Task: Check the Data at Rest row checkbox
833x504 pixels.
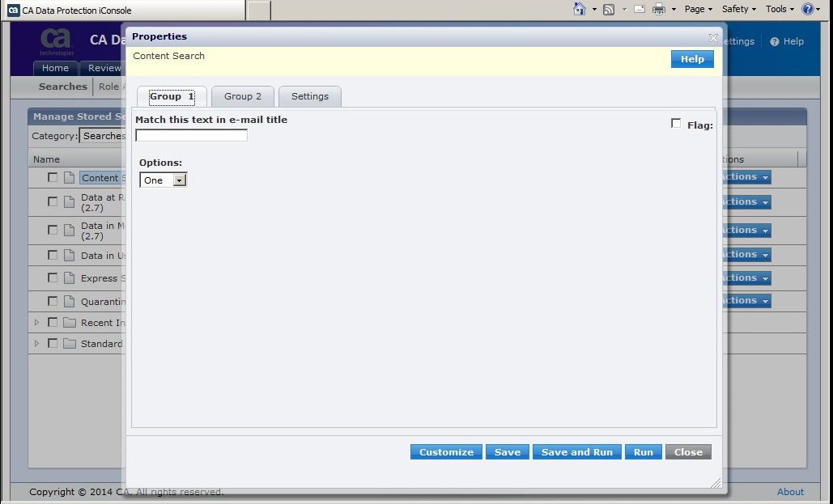Action: pos(53,201)
